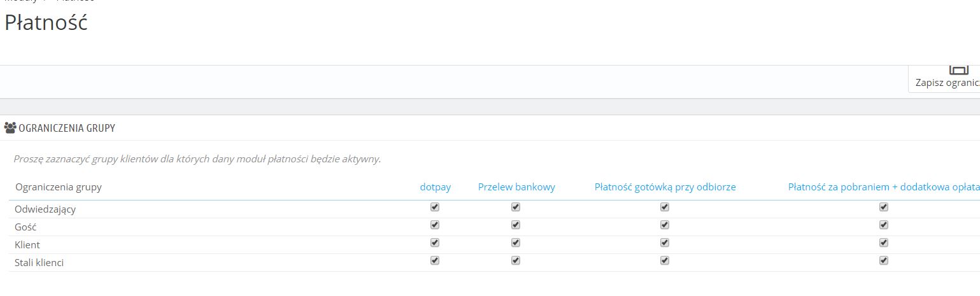Viewport: 980px width, 296px height.
Task: Toggle dotpay for Stali klienci
Action: coord(435,260)
